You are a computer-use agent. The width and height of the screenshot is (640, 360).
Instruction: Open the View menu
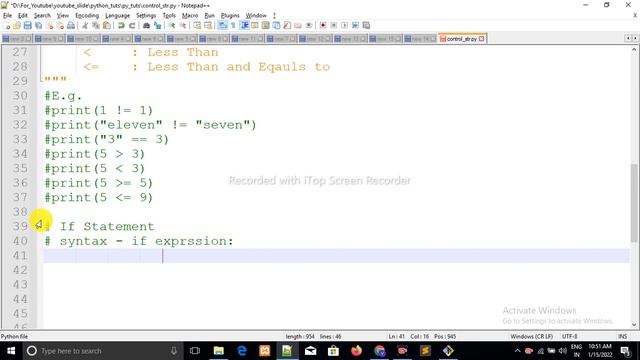tap(62, 16)
